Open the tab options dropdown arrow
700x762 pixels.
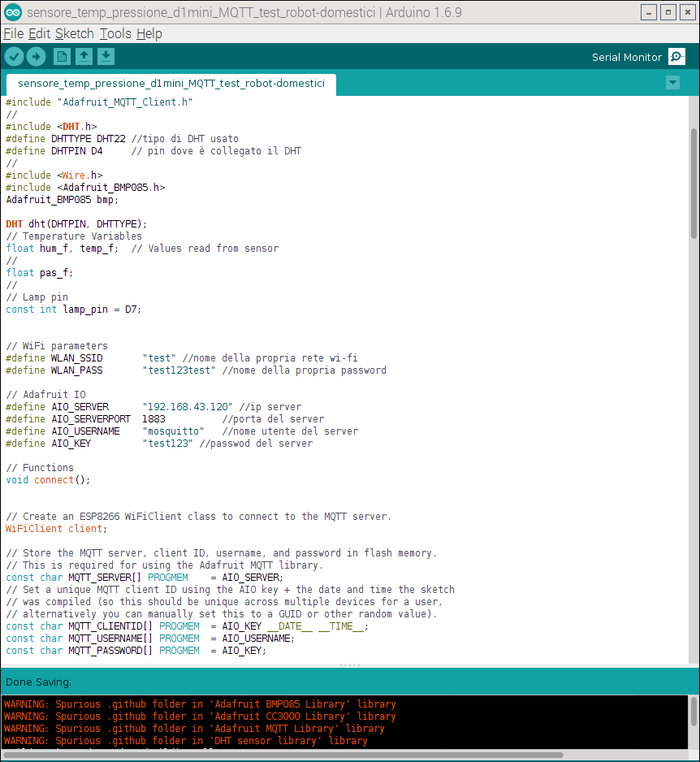[673, 83]
